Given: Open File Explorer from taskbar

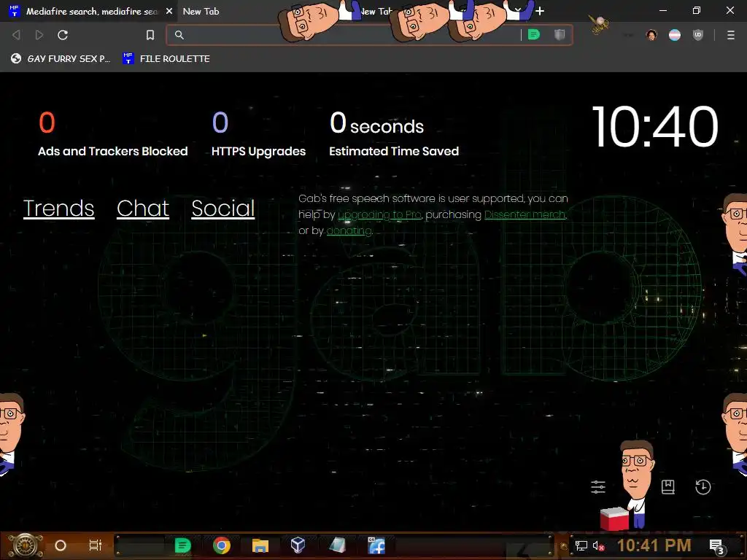Looking at the screenshot, I should [x=260, y=545].
